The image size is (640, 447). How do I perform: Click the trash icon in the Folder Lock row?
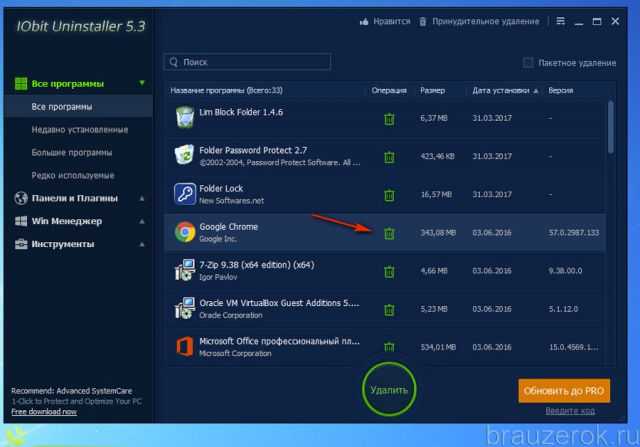(x=389, y=195)
